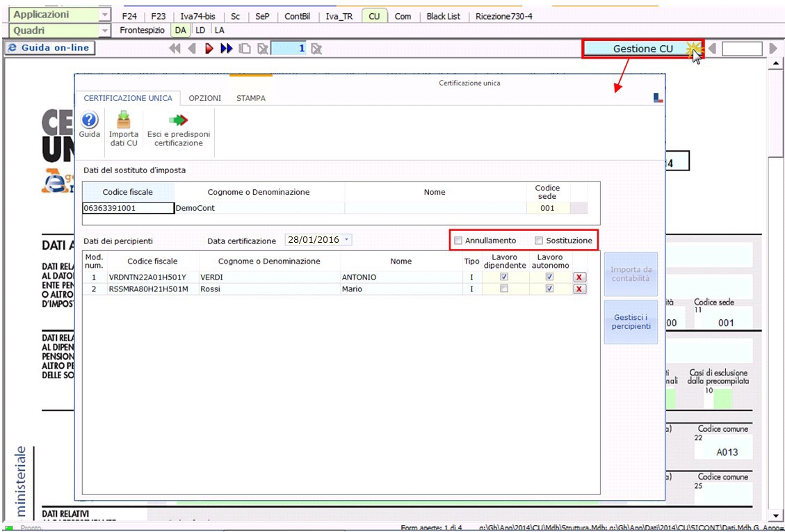Toggle the Sostituzione checkbox

point(539,241)
